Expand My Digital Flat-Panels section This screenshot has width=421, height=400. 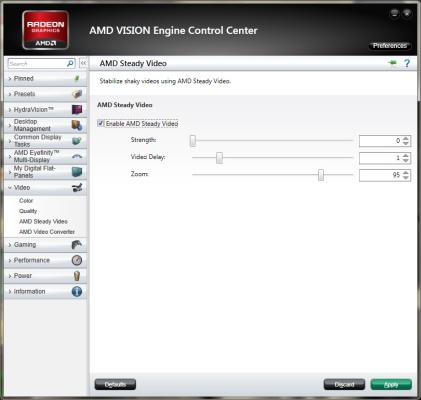point(45,172)
